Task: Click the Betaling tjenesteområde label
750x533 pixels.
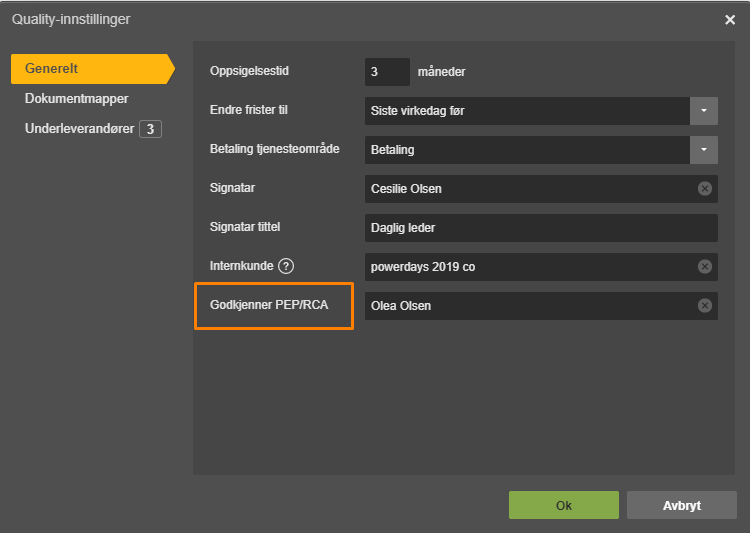Action: coord(275,149)
